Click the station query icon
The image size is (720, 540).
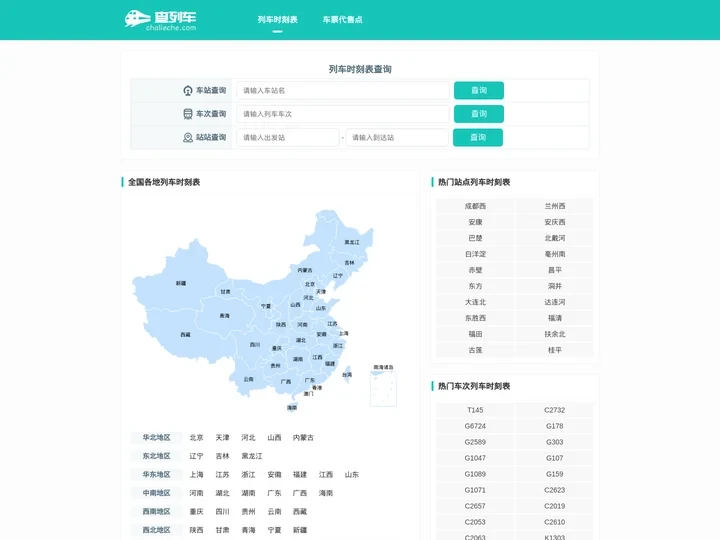coord(188,90)
